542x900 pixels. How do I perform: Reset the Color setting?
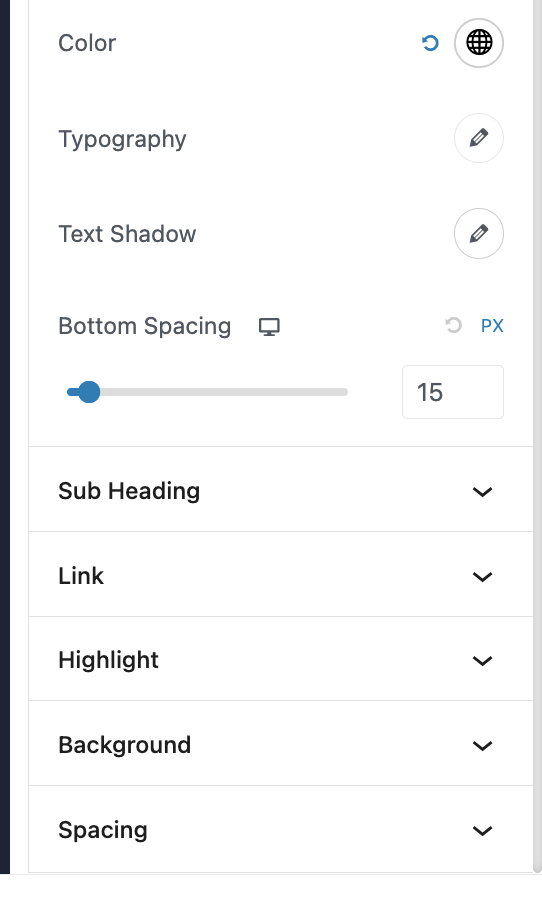pyautogui.click(x=430, y=43)
